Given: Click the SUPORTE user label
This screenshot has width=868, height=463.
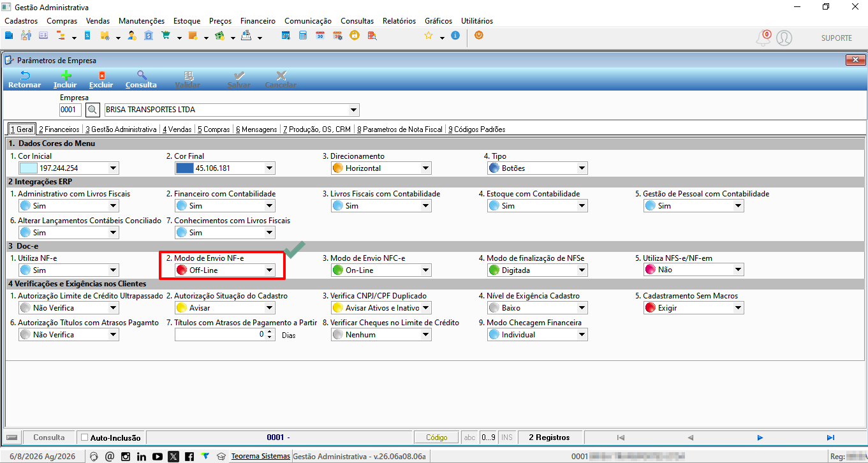Looking at the screenshot, I should pyautogui.click(x=836, y=38).
